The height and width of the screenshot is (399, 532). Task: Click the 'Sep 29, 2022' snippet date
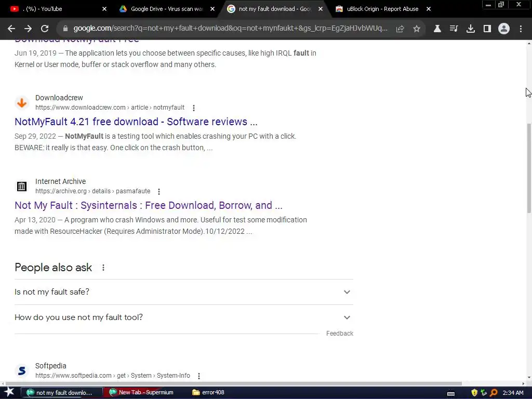tap(35, 137)
